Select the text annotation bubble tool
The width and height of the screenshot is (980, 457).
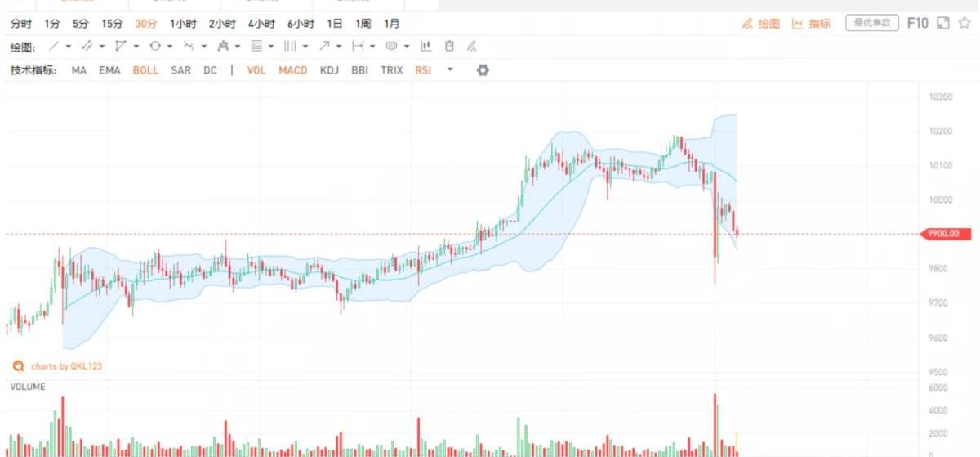(391, 47)
